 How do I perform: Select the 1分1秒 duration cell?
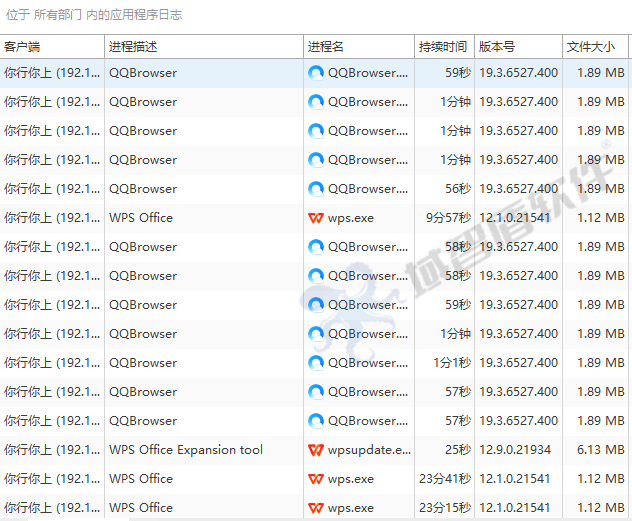click(452, 363)
